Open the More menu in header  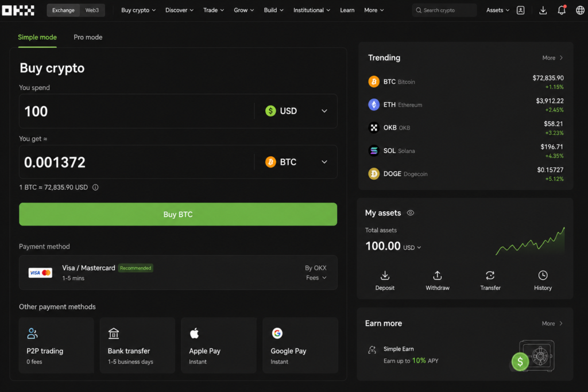374,10
